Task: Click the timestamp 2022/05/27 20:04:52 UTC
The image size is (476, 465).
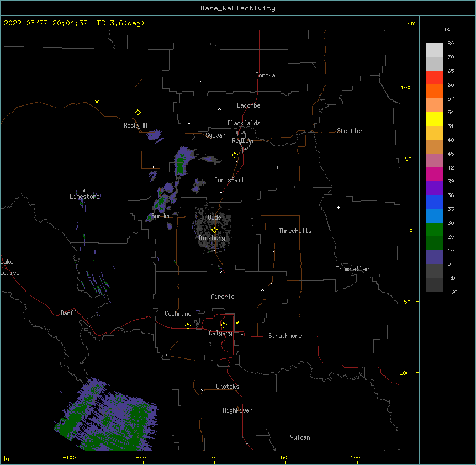Action: click(55, 23)
